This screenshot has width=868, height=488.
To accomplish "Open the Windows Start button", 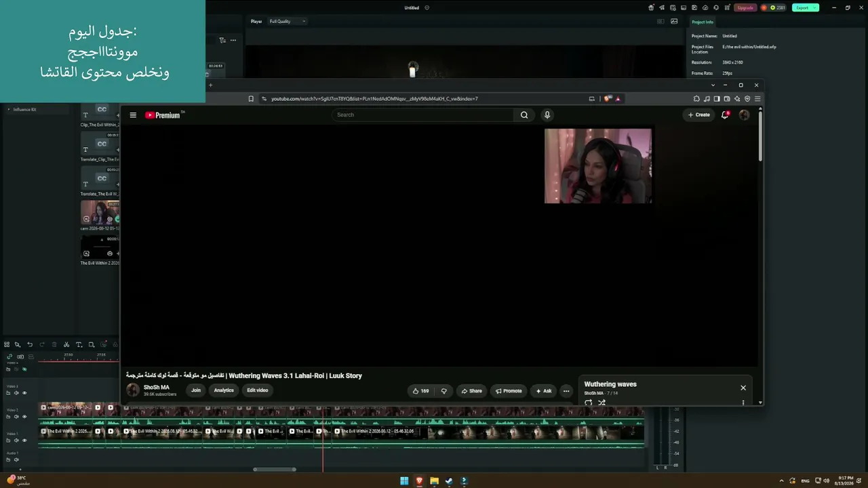I will (x=404, y=481).
